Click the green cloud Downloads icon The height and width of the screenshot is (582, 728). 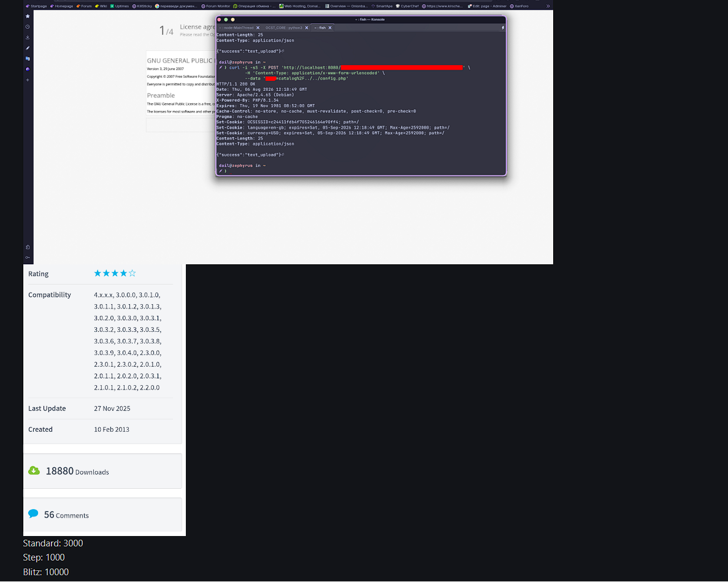coord(34,470)
